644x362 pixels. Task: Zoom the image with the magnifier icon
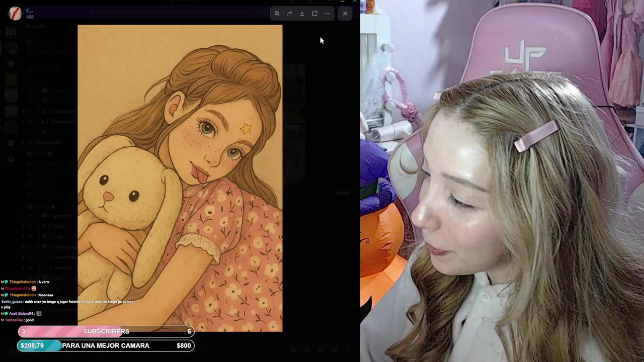click(277, 14)
